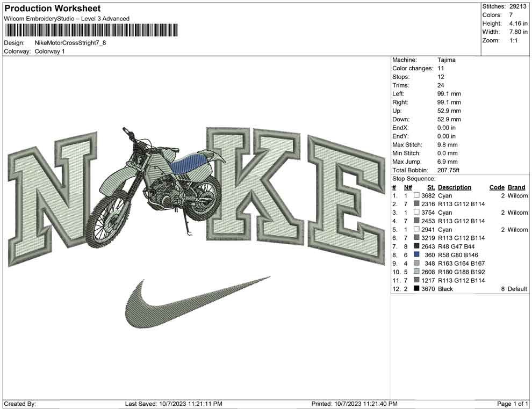The image size is (532, 409).
Task: Click the Page 1 of 1 label
Action: 512,403
